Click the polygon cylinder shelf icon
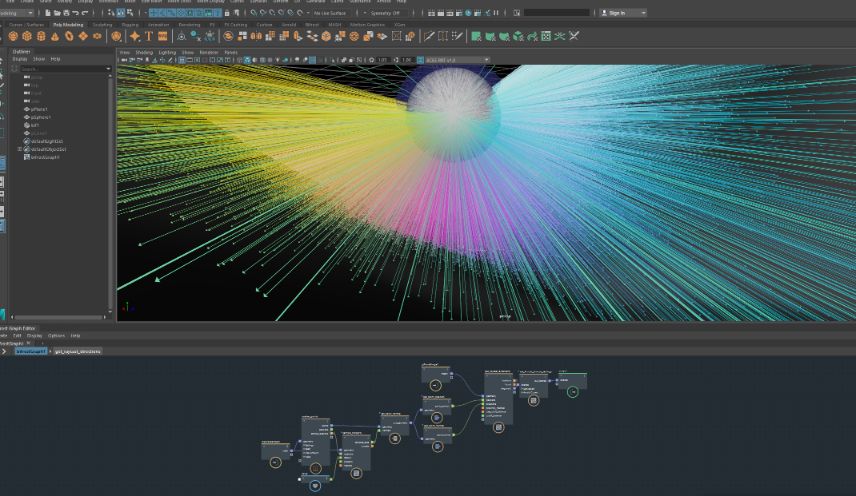The height and width of the screenshot is (496, 856). pos(41,36)
